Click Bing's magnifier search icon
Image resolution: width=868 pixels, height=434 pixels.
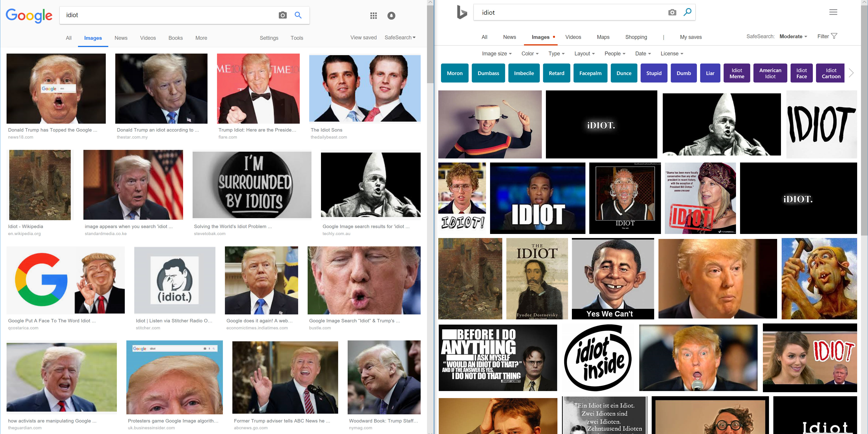pos(687,12)
